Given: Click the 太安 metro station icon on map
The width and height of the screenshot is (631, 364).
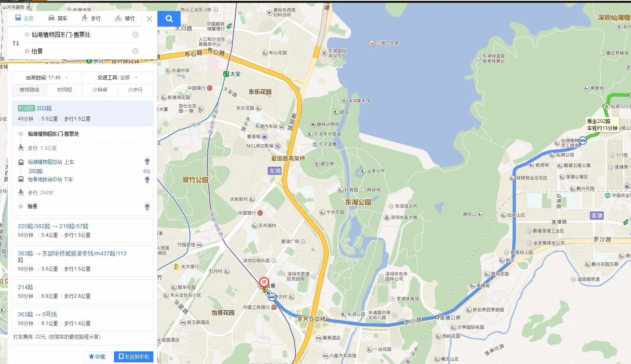Looking at the screenshot, I should (x=226, y=74).
